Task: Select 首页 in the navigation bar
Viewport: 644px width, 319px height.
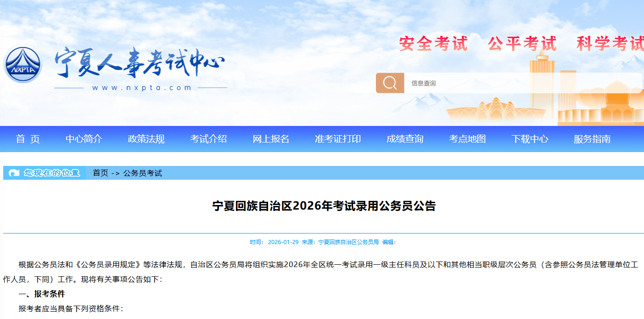Action: pyautogui.click(x=28, y=139)
